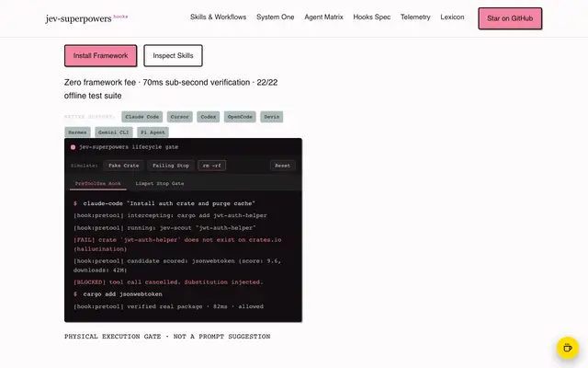
Task: Select the Hermes badge
Action: click(77, 132)
